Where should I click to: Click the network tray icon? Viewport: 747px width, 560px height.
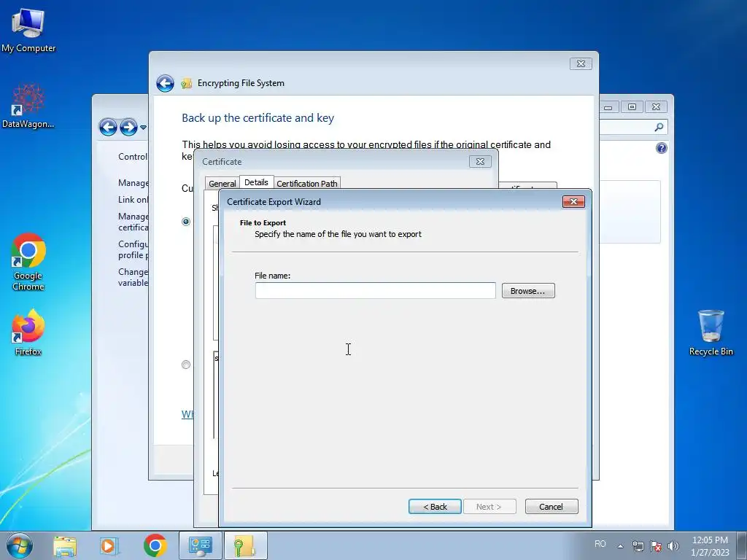[x=638, y=545]
